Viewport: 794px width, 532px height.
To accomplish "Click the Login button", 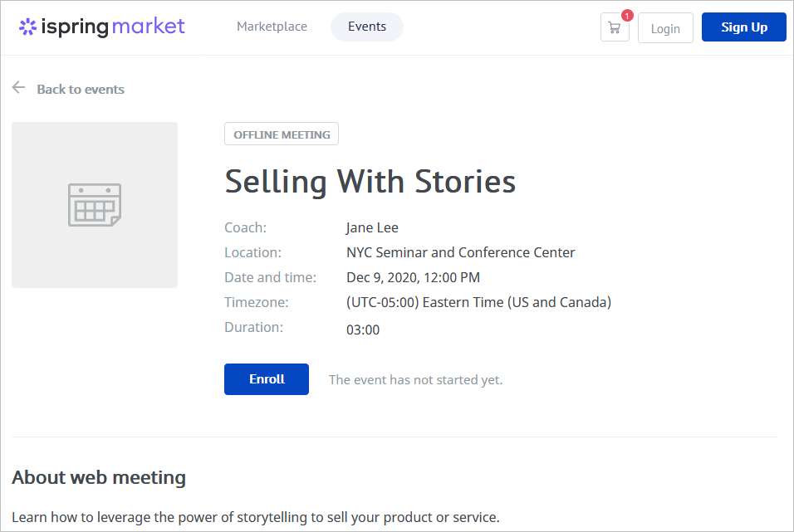I will 665,28.
